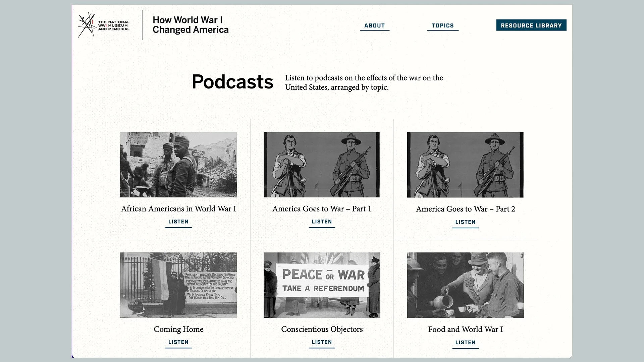Listen to the Food and World War I podcast

[x=465, y=343]
